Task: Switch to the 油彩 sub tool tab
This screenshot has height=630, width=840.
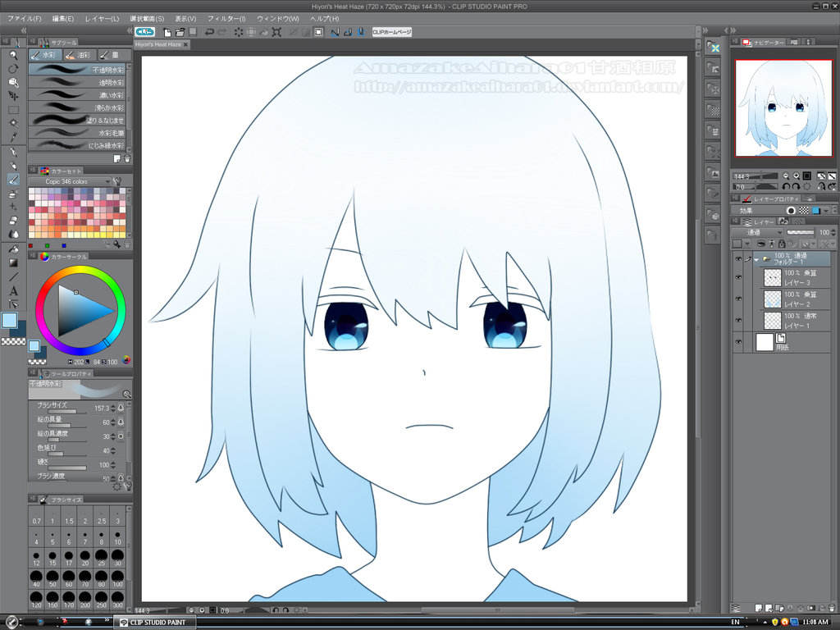Action: pos(80,55)
